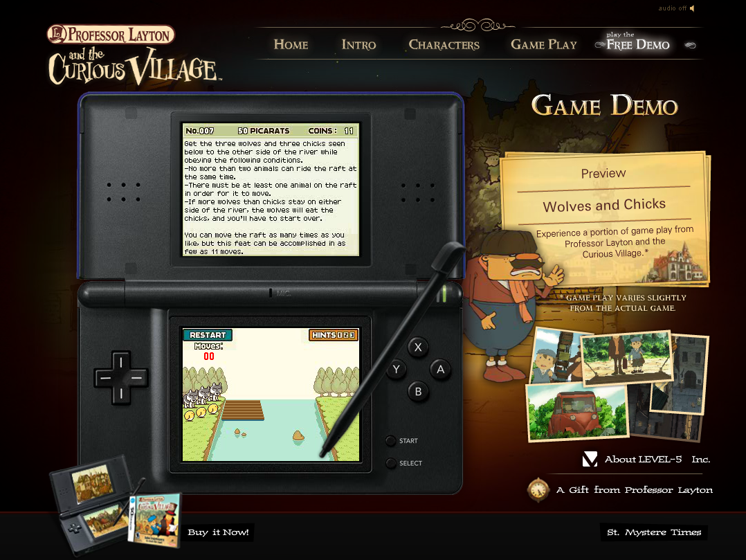
Task: Click the wooden raft on the river
Action: (x=243, y=410)
